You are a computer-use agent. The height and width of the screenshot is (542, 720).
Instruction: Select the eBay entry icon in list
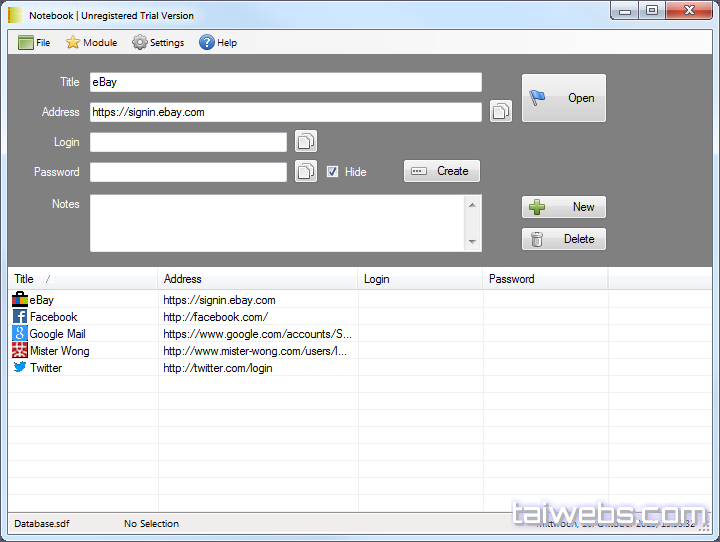(20, 299)
